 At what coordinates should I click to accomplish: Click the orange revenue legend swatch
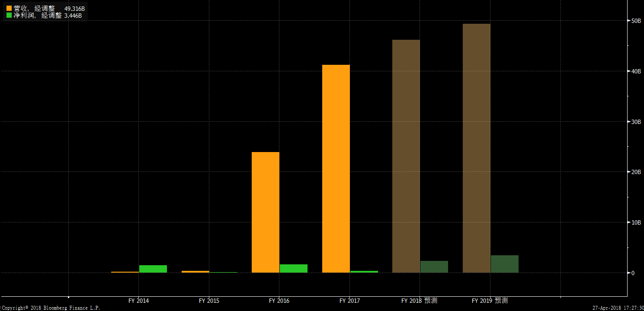9,8
